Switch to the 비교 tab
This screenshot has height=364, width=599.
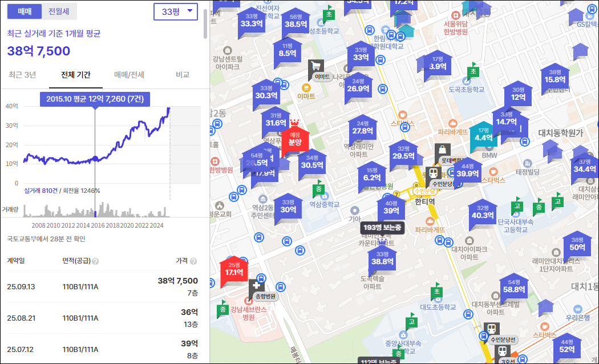183,75
